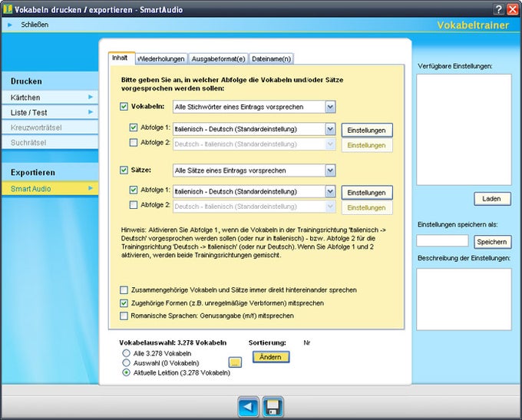Image resolution: width=522 pixels, height=420 pixels.
Task: Toggle Abfolge 1 checkbox under Sätze
Action: 133,190
